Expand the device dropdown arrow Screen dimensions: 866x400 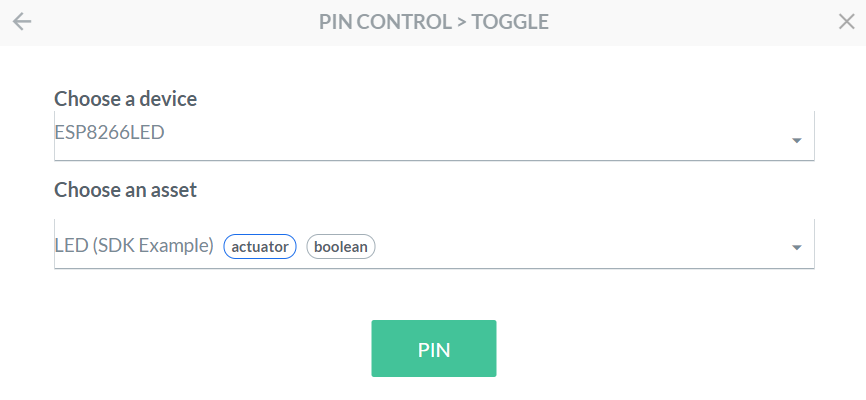[x=796, y=141]
